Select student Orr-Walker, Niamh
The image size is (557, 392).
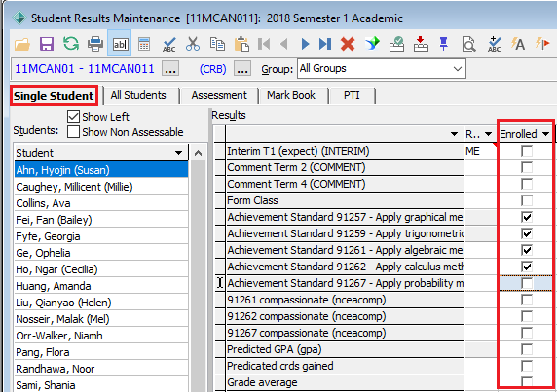click(x=101, y=336)
